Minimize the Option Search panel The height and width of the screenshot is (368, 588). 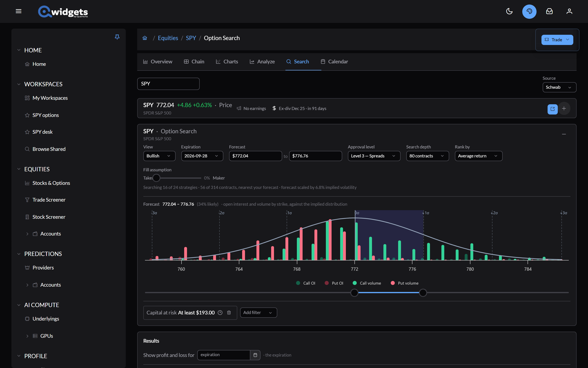click(x=564, y=134)
